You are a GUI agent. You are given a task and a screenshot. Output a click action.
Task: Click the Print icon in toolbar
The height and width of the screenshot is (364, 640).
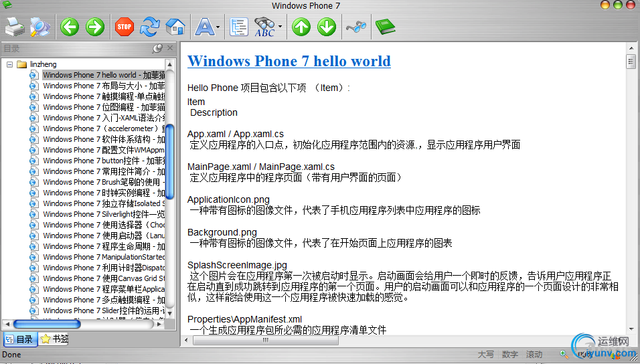coord(15,27)
